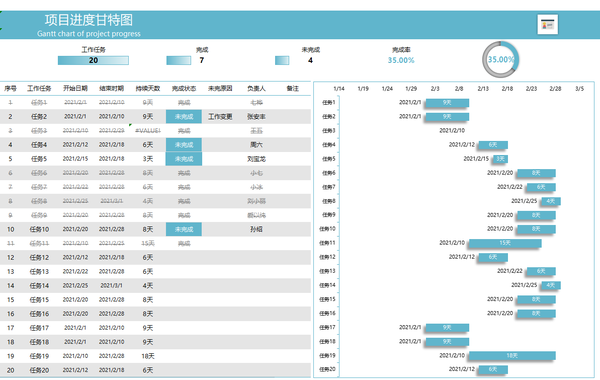Viewport: 600px width, 380px height.
Task: Click the 3/5 date axis label
Action: (x=579, y=88)
